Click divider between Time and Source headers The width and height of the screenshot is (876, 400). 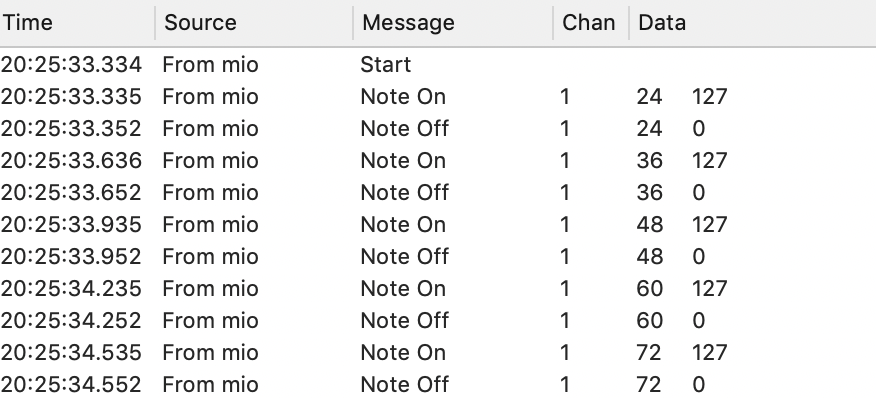coord(155,23)
